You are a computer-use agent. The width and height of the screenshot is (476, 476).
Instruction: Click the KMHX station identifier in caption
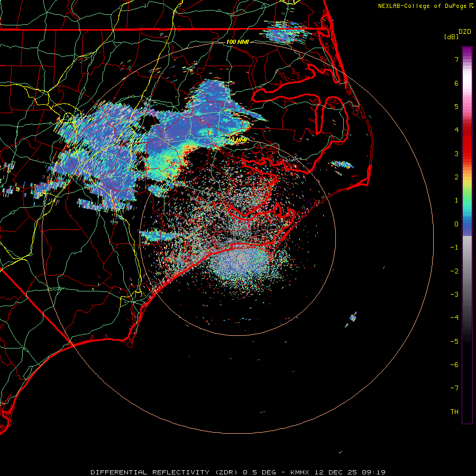[300, 472]
